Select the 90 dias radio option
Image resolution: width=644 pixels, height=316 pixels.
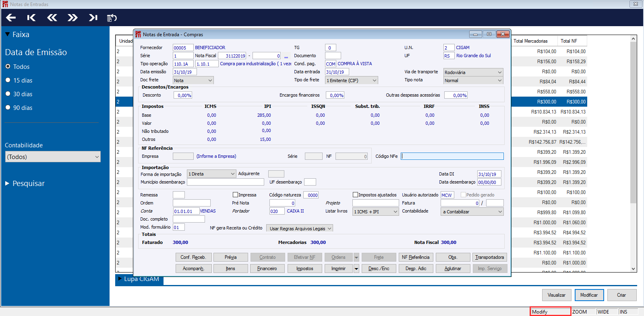point(8,107)
